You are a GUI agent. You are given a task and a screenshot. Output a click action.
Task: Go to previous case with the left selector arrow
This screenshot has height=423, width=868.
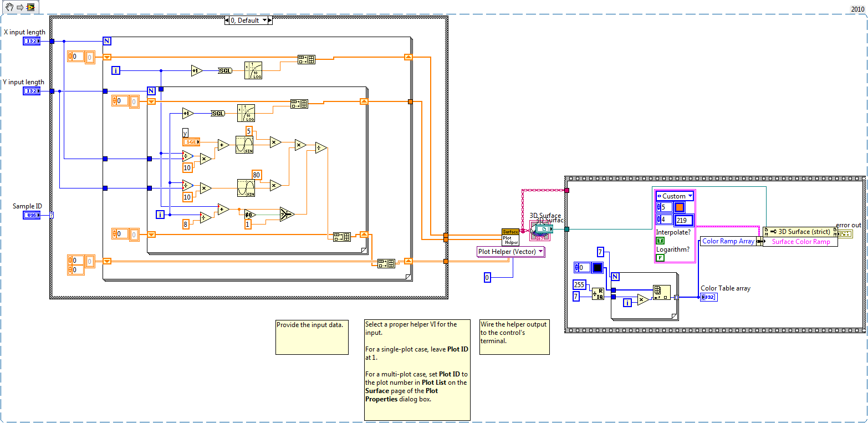click(227, 21)
